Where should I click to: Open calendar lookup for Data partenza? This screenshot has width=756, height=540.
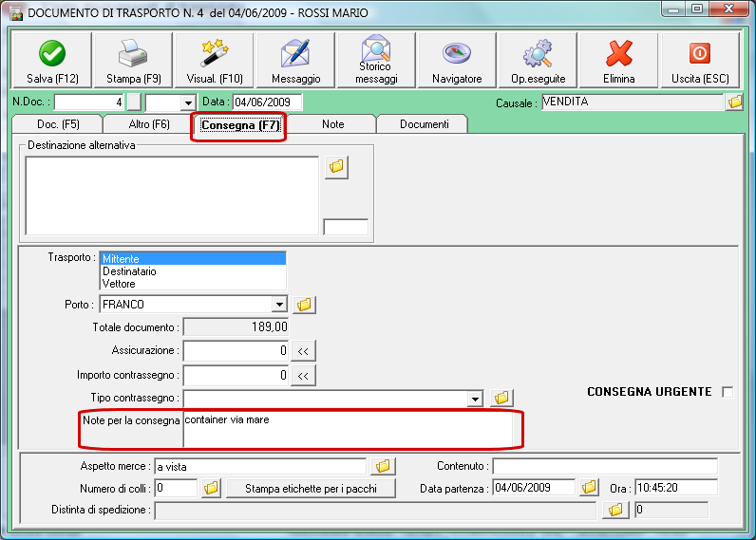(589, 487)
